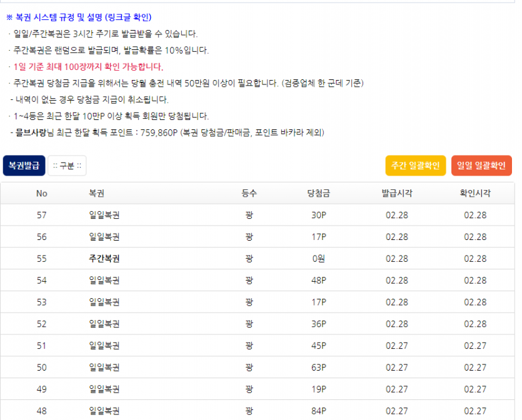Screen dimensions: 522x420
Task: Click the 복권발급 button
Action: 24,166
